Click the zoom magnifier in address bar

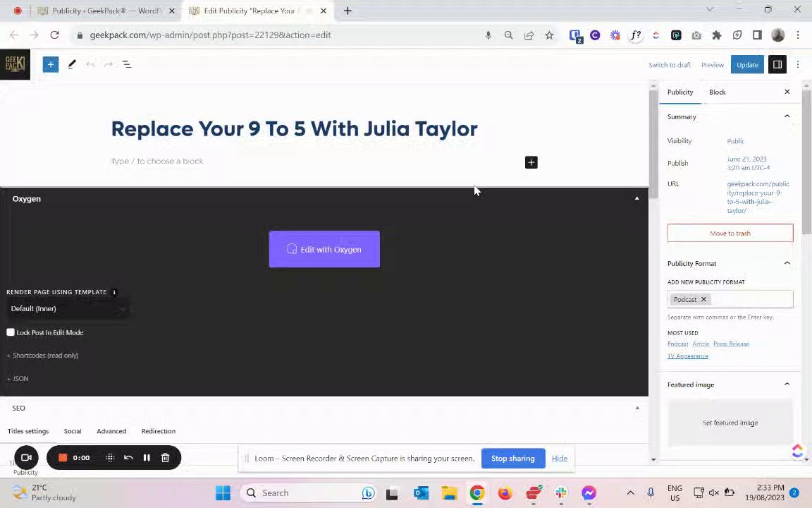point(508,35)
